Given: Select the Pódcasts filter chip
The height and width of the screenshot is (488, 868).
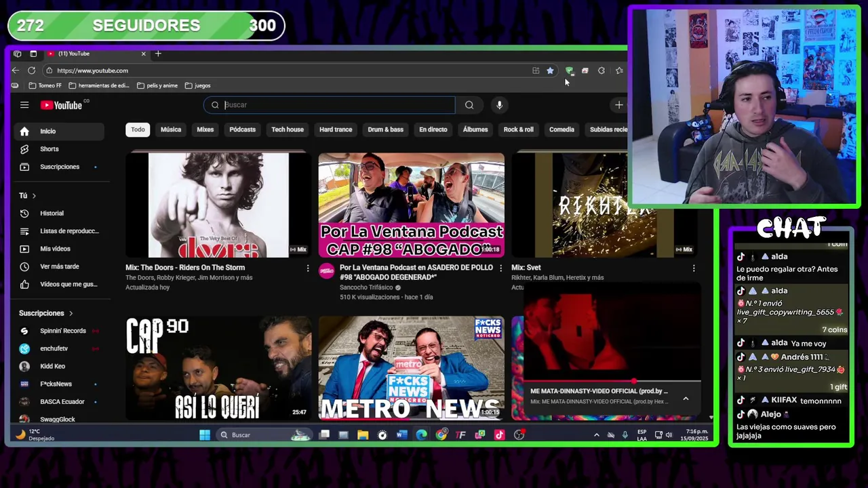Looking at the screenshot, I should [242, 129].
